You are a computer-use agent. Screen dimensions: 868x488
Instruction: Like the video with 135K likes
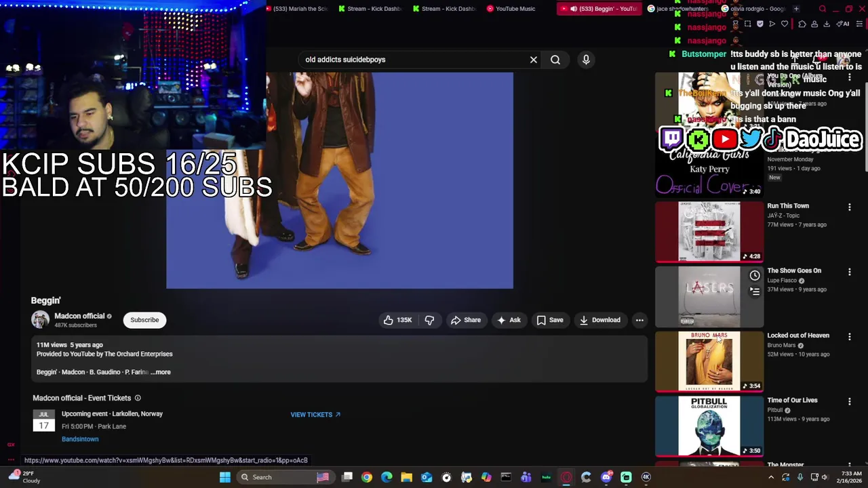click(x=397, y=320)
